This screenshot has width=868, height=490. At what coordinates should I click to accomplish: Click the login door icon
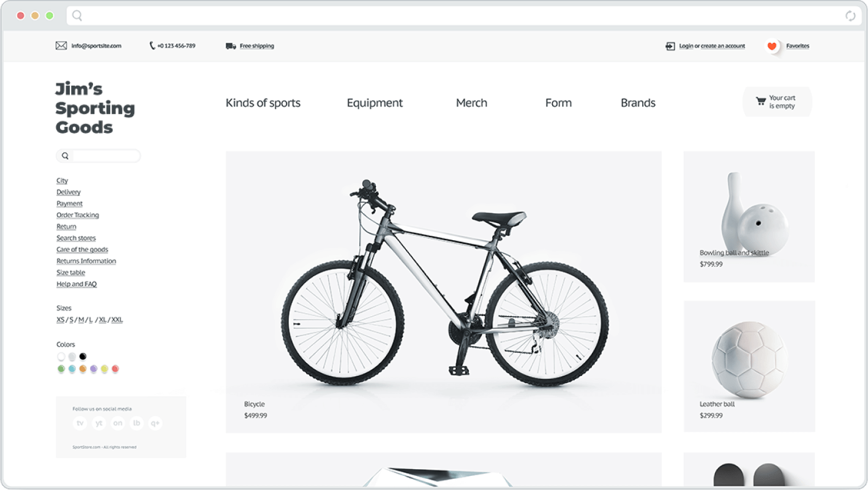point(670,46)
